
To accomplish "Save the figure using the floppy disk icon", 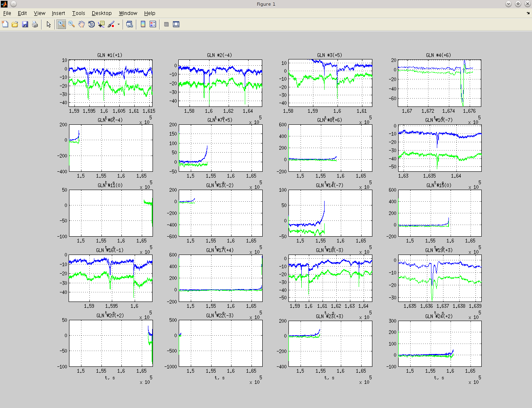I will (x=25, y=25).
